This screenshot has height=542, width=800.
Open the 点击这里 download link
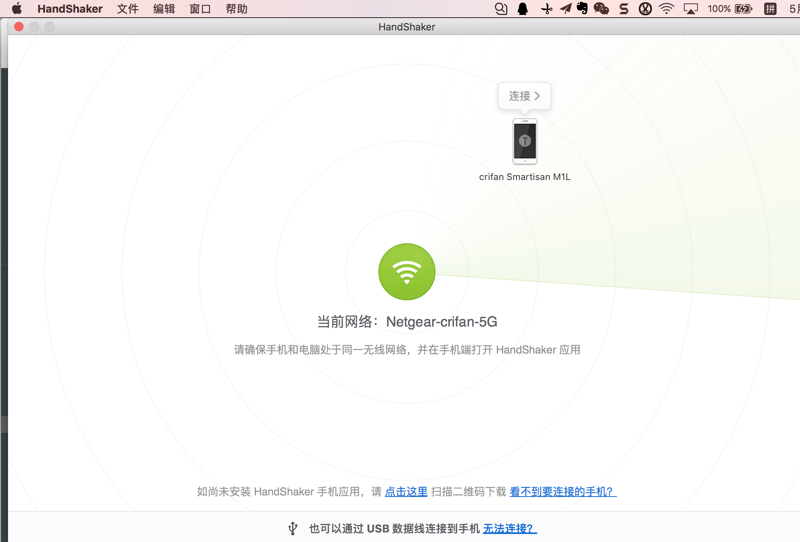tap(406, 491)
